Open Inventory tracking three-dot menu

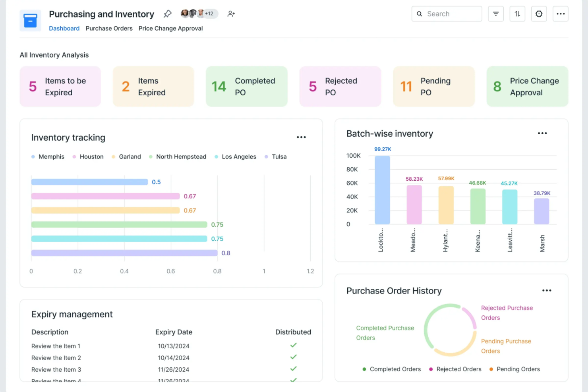pos(301,137)
